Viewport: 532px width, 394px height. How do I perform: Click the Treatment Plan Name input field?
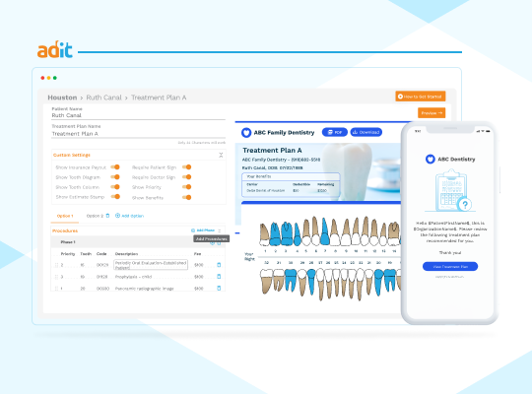pyautogui.click(x=139, y=134)
